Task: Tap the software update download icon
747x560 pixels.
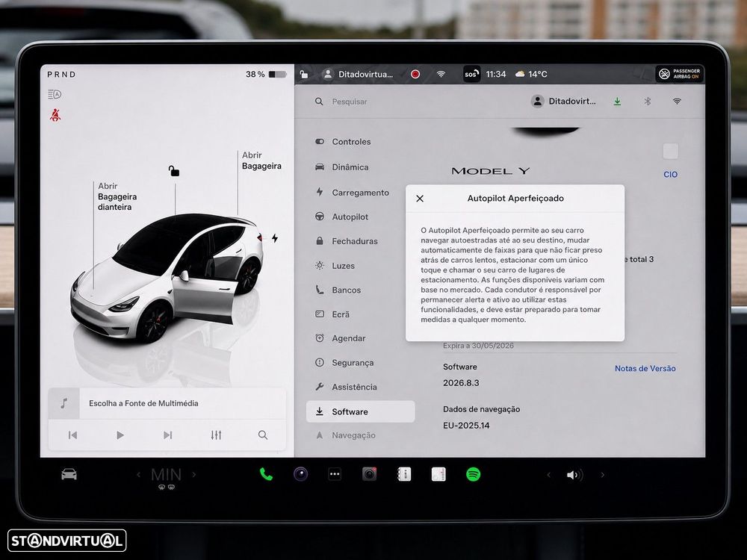Action: (618, 102)
